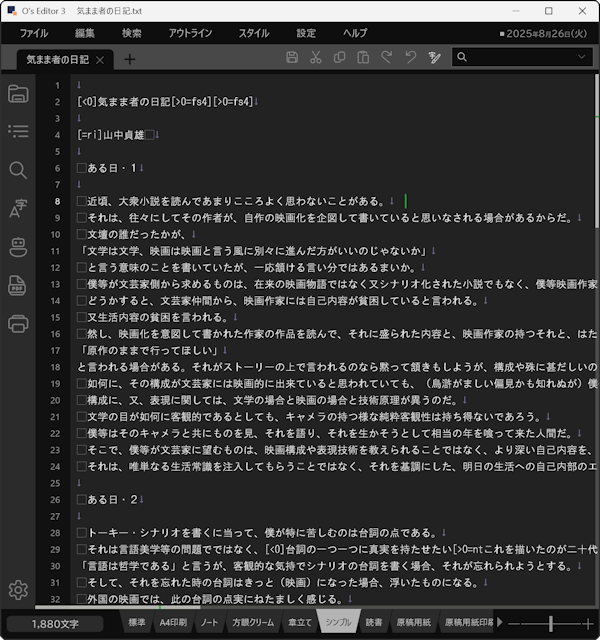
Task: Click the search magnifier sidebar icon
Action: pyautogui.click(x=18, y=170)
